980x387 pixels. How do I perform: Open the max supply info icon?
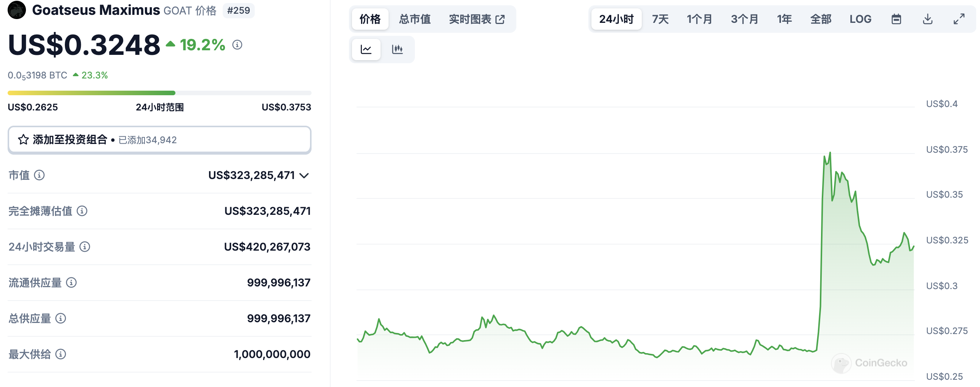pyautogui.click(x=61, y=354)
